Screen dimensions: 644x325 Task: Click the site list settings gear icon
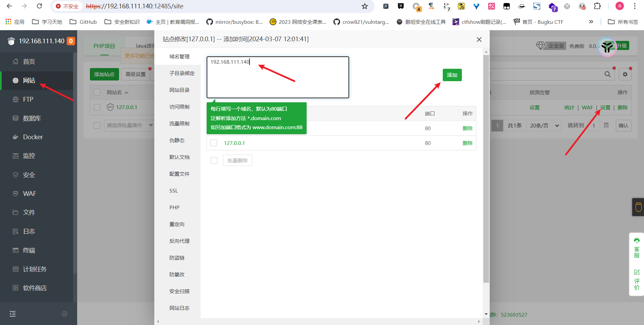(625, 74)
